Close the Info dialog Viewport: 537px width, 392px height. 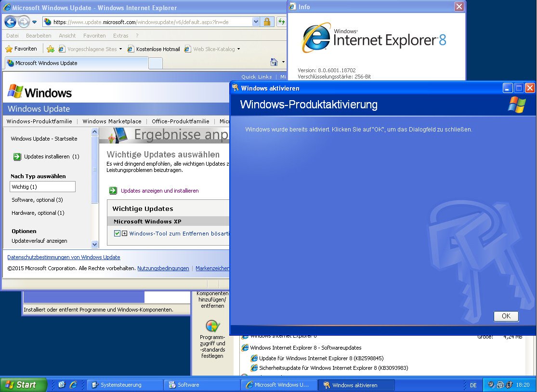click(459, 7)
